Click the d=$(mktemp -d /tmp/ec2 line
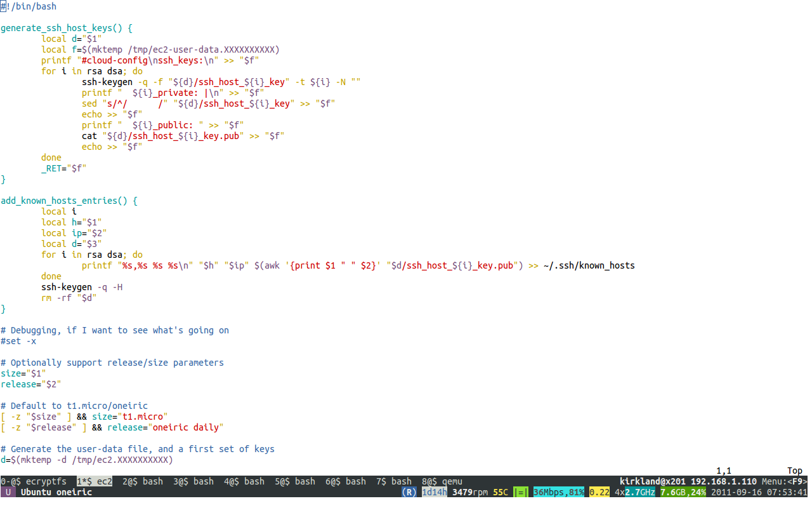This screenshot has height=508, width=812. (x=87, y=460)
